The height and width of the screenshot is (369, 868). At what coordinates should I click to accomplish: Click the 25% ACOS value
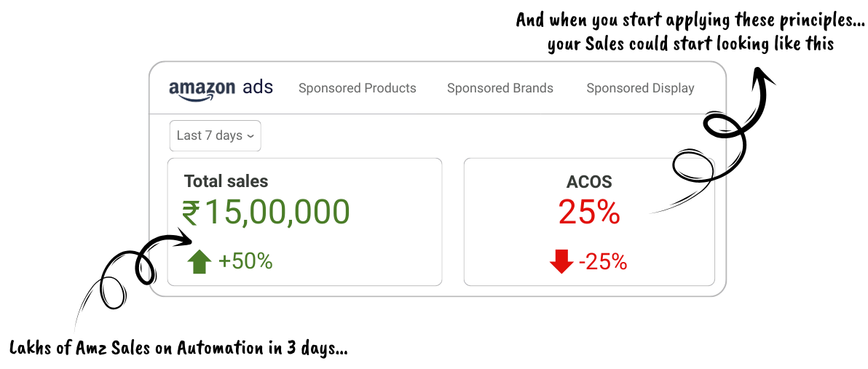(589, 213)
